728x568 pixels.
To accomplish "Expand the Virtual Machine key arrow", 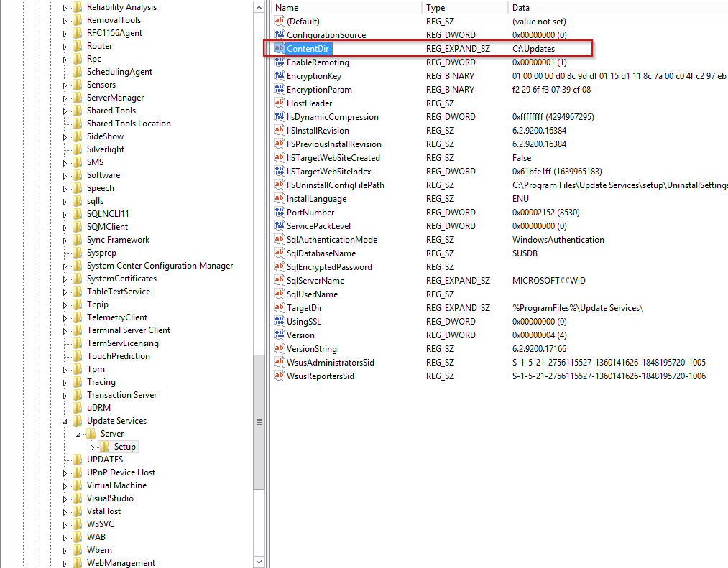I will tap(65, 486).
